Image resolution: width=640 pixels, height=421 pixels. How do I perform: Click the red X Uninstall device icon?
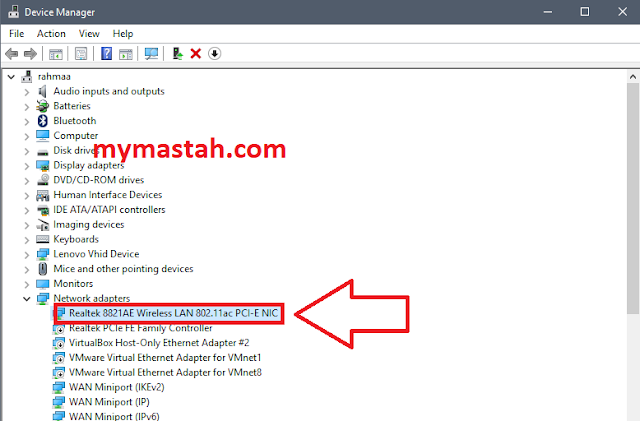[x=196, y=53]
